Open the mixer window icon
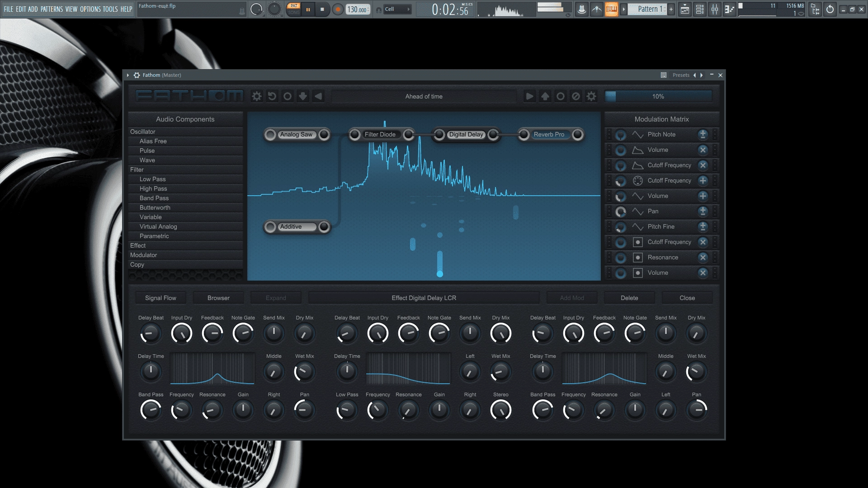Viewport: 868px width, 488px height. 715,9
